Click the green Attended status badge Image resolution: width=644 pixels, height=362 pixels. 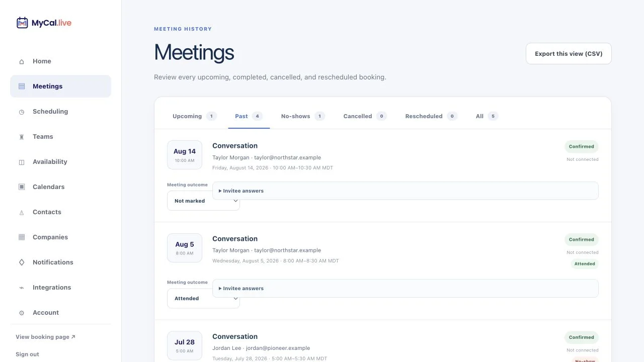click(x=585, y=263)
